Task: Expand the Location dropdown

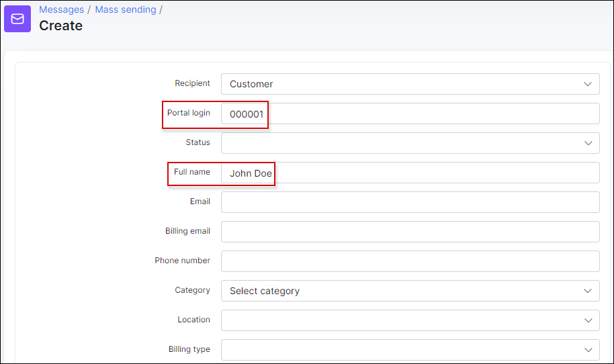Action: click(x=410, y=320)
